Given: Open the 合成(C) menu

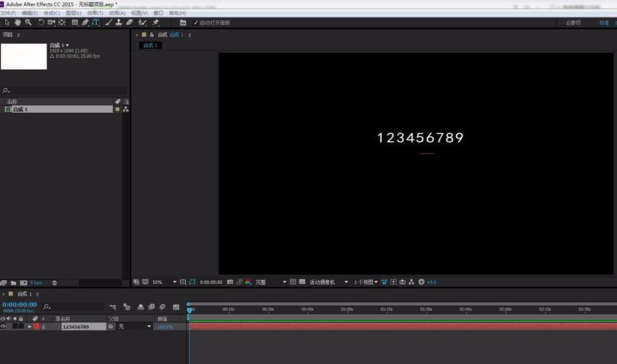Looking at the screenshot, I should click(52, 13).
